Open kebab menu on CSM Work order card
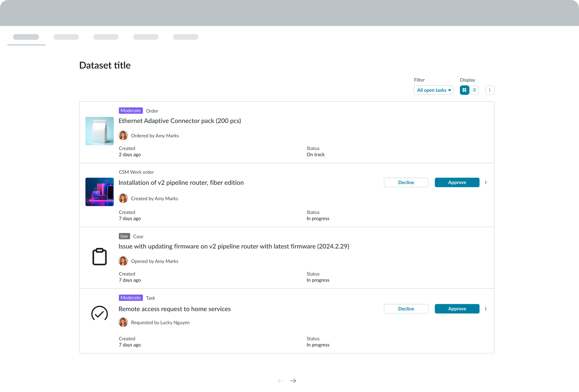Image resolution: width=579 pixels, height=392 pixels. [486, 182]
